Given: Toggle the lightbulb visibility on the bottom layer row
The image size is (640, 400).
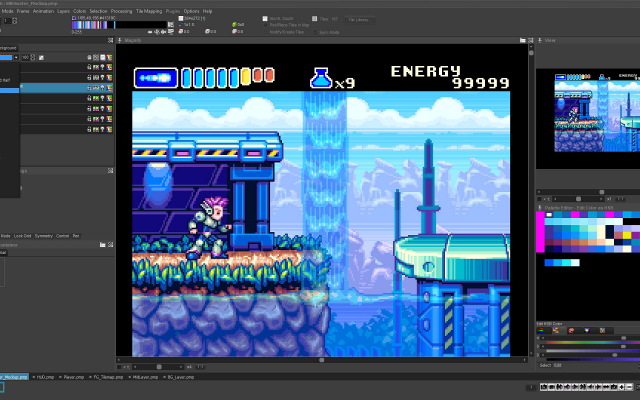Looking at the screenshot, I should [x=103, y=129].
